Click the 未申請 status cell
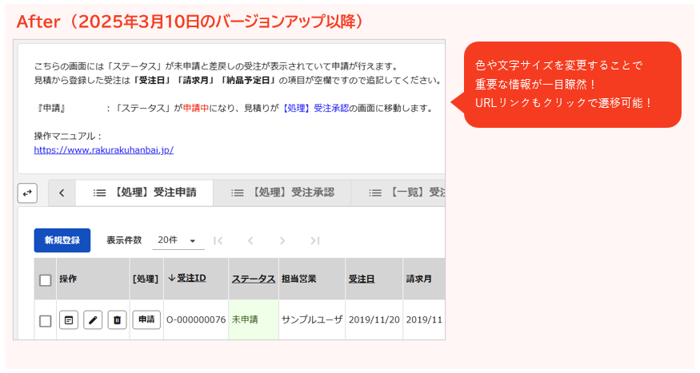The width and height of the screenshot is (700, 373). click(x=253, y=319)
